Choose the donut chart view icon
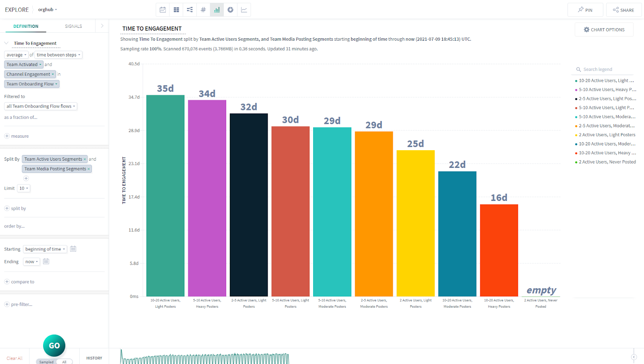 [x=230, y=10]
